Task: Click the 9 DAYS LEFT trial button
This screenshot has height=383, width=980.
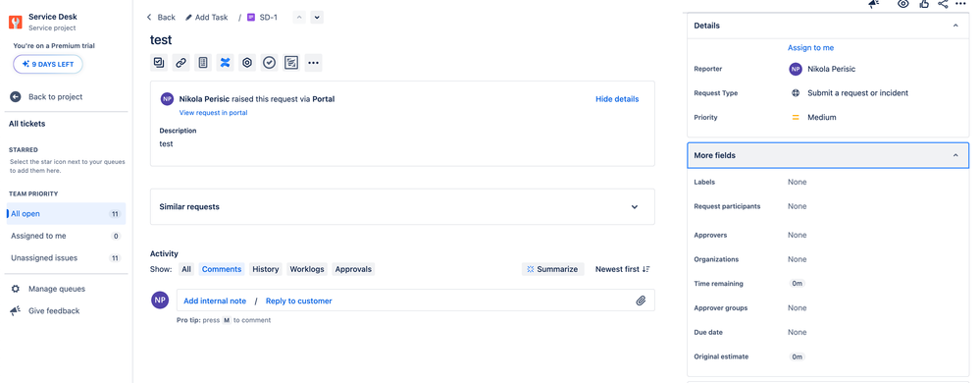Action: pyautogui.click(x=48, y=64)
